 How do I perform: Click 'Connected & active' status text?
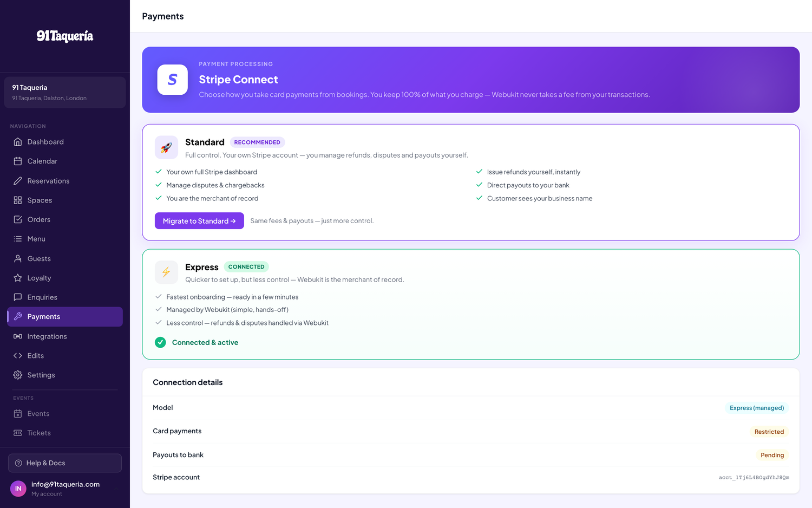(205, 343)
